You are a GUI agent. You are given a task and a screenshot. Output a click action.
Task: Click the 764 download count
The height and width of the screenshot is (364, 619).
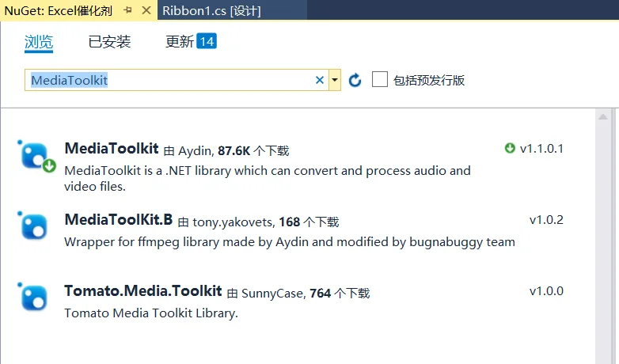coord(320,294)
